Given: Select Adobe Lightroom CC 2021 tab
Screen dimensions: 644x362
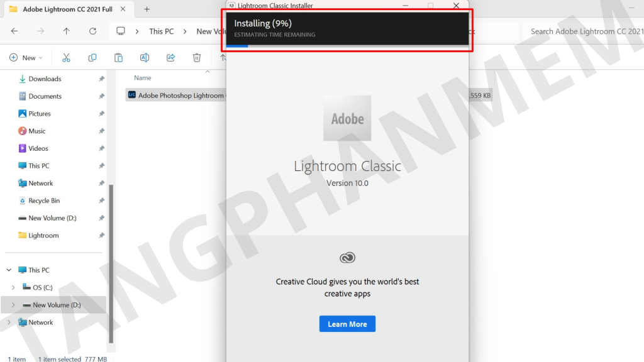Looking at the screenshot, I should (x=63, y=9).
